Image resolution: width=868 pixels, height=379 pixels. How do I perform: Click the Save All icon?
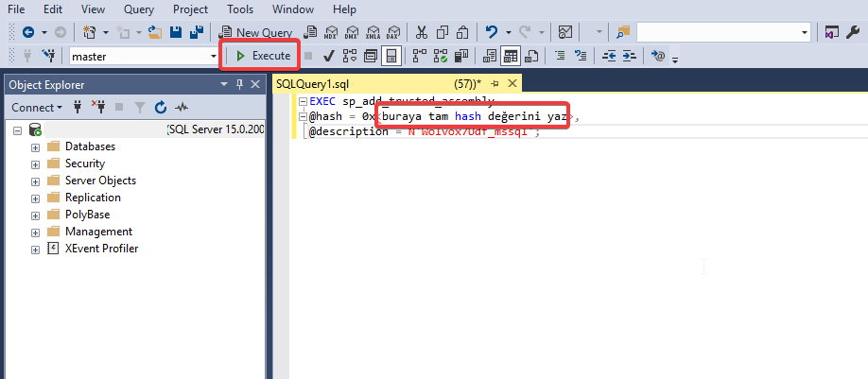[x=197, y=32]
